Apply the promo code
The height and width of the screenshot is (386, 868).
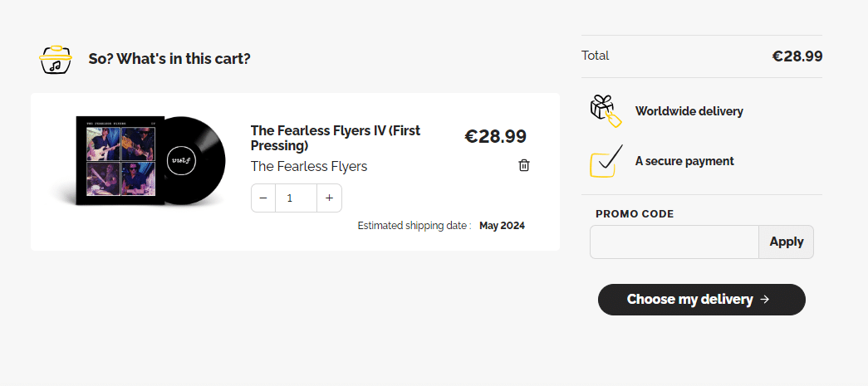pos(786,242)
